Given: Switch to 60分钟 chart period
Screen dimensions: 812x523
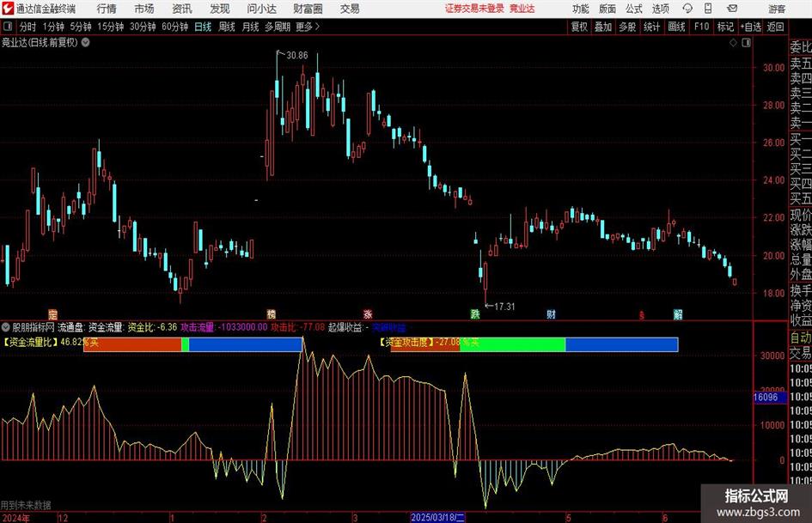Looking at the screenshot, I should [175, 27].
